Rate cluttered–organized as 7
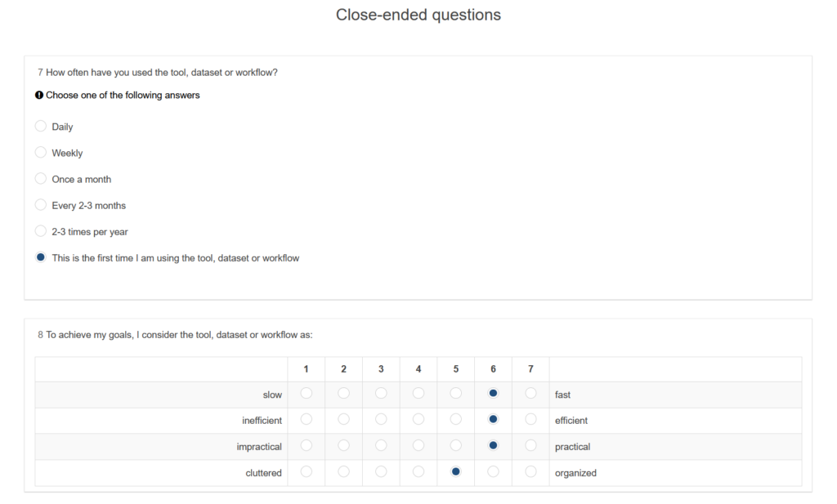Screen dimensions: 837x504 point(530,472)
